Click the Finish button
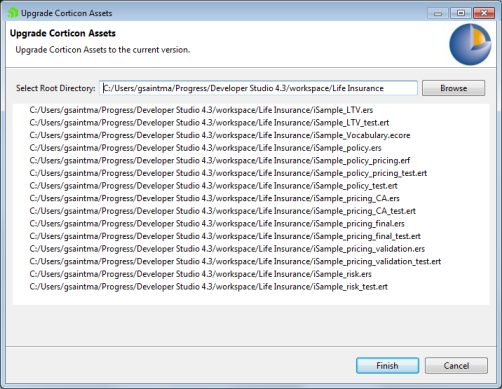This screenshot has width=502, height=389. click(387, 366)
